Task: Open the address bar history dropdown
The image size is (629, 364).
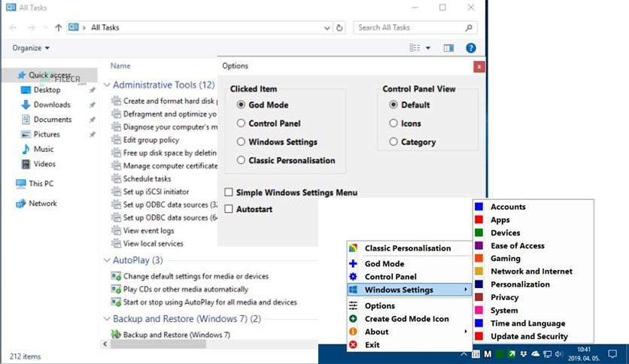Action: click(x=327, y=28)
